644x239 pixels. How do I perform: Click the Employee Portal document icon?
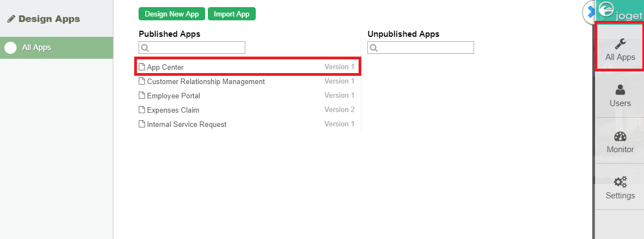click(142, 96)
